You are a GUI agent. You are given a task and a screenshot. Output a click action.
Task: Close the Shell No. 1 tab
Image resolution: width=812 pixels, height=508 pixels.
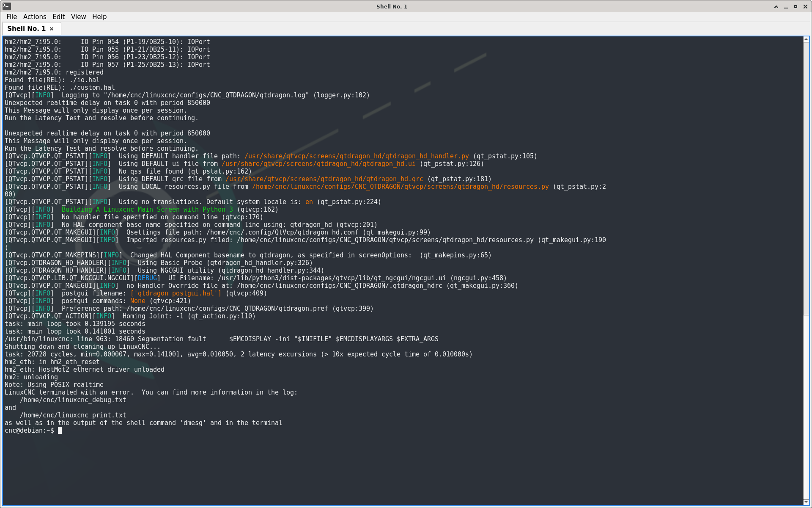pyautogui.click(x=52, y=29)
